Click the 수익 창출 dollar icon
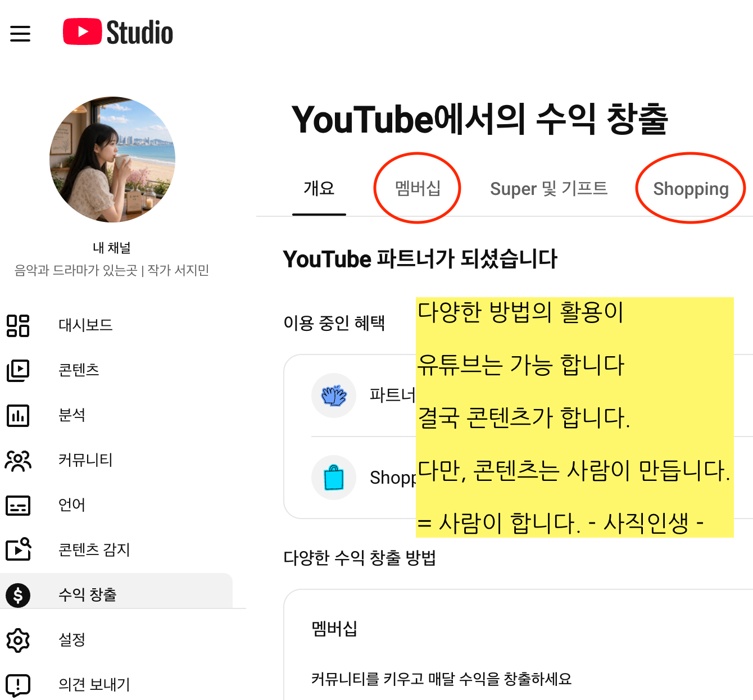The height and width of the screenshot is (700, 753). pos(18,595)
